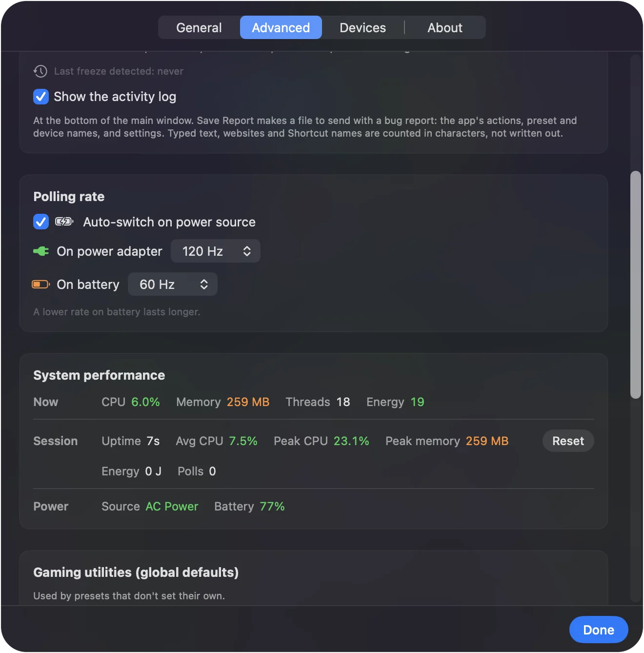
Task: Click the Done button
Action: [599, 630]
